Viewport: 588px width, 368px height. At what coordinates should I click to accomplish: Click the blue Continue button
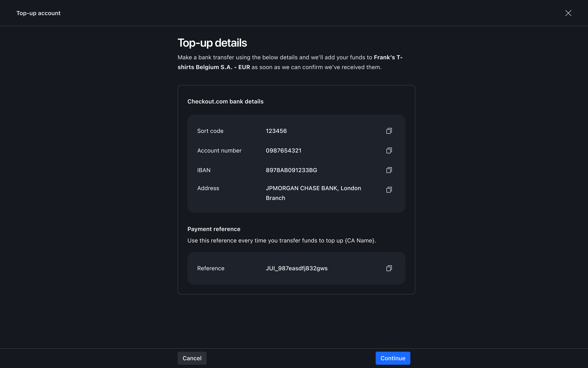click(x=393, y=358)
